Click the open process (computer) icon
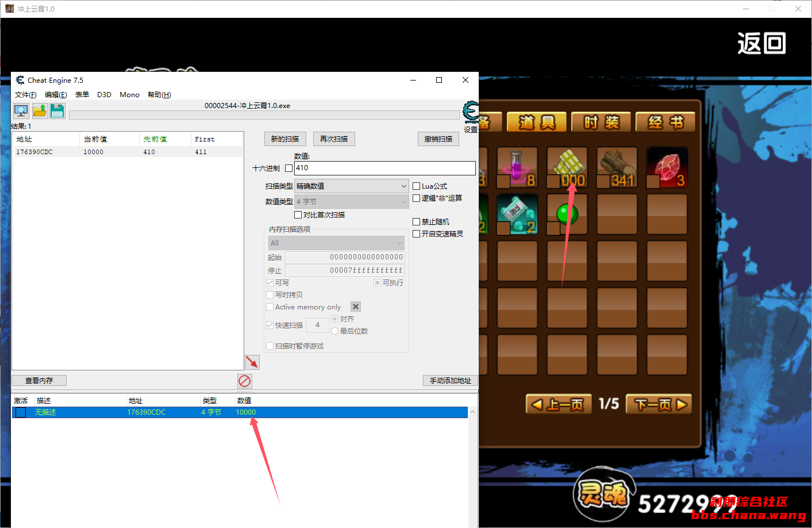 coord(21,110)
